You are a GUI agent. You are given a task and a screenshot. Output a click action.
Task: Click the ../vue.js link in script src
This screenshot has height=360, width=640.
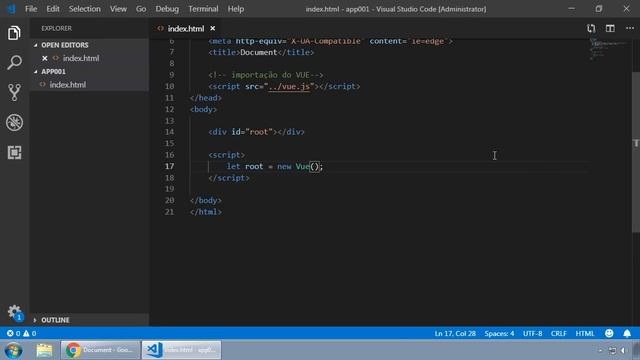click(289, 87)
